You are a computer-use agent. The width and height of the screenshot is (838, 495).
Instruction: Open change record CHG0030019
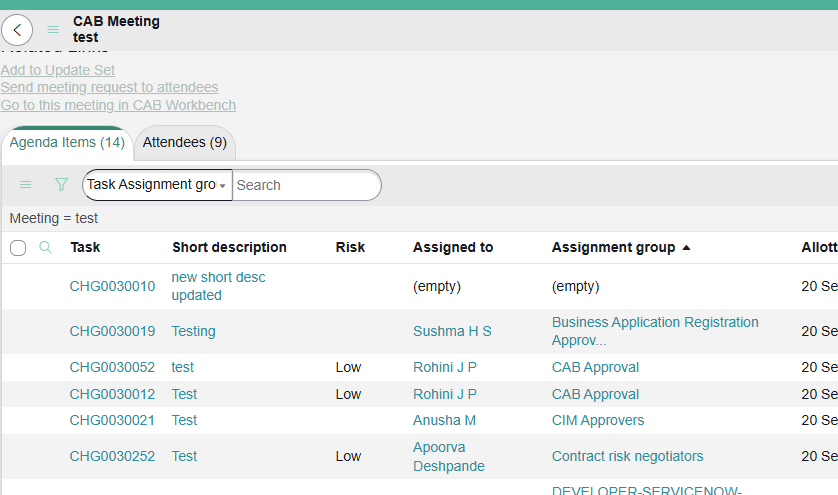(x=112, y=331)
